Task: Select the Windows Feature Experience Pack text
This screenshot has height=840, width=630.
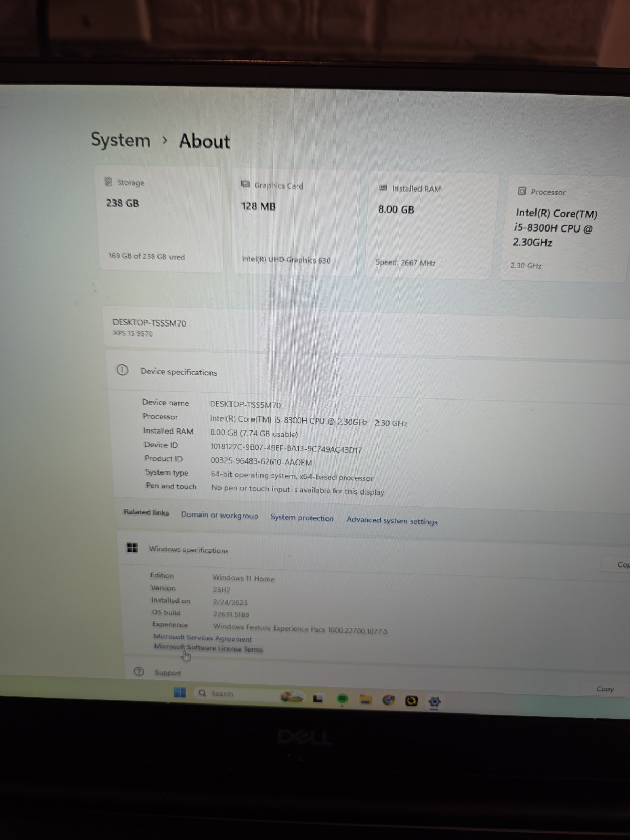Action: 300,628
